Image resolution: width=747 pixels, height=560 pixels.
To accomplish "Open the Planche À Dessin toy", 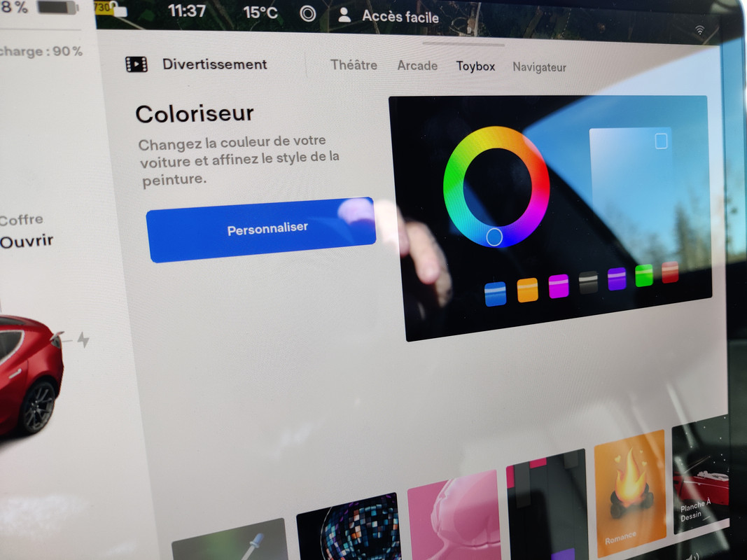I will (x=700, y=476).
